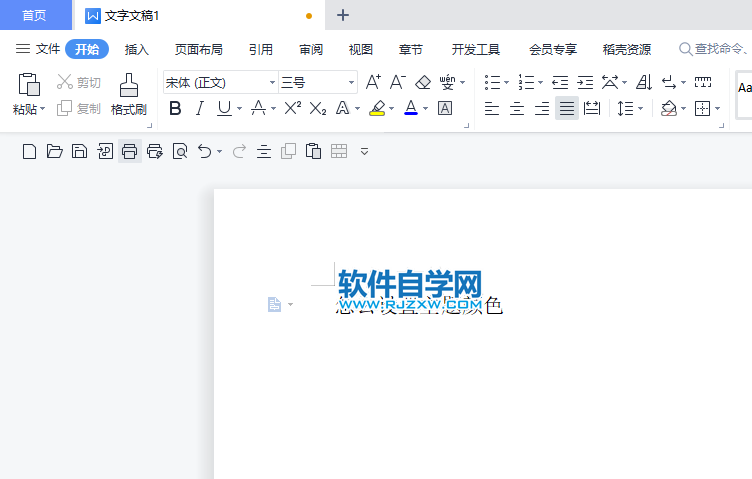
Task: Create new blank document from quick toolbar
Action: point(29,152)
